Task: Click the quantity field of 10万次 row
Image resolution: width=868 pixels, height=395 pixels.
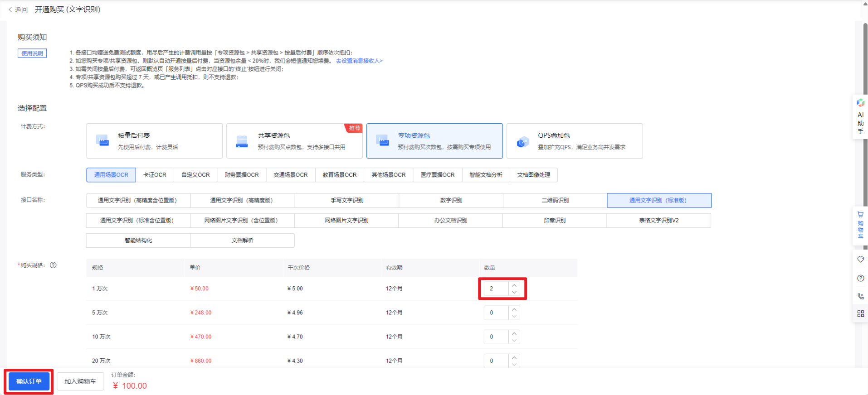Action: [x=496, y=337]
